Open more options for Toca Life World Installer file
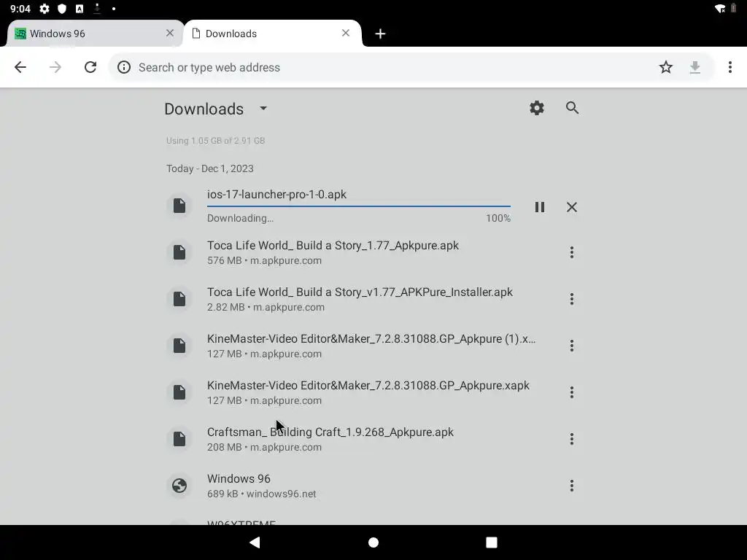747x560 pixels. (x=572, y=299)
